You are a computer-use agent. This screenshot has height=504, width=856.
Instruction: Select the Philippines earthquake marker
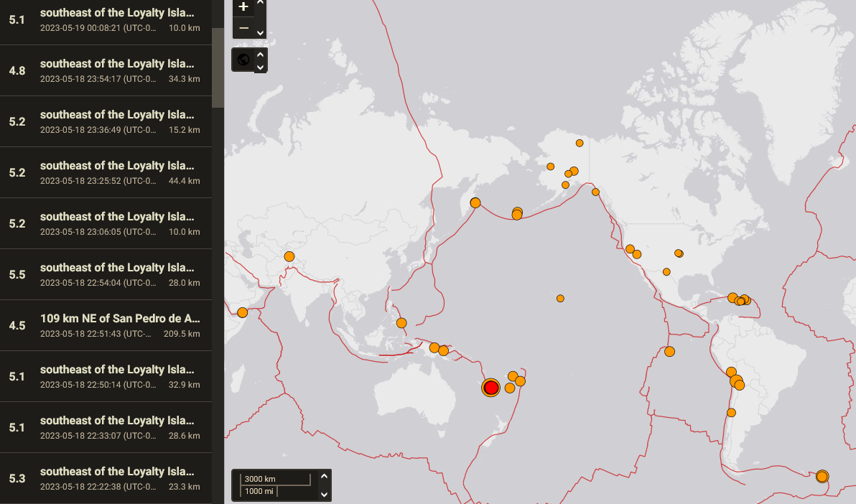click(401, 323)
